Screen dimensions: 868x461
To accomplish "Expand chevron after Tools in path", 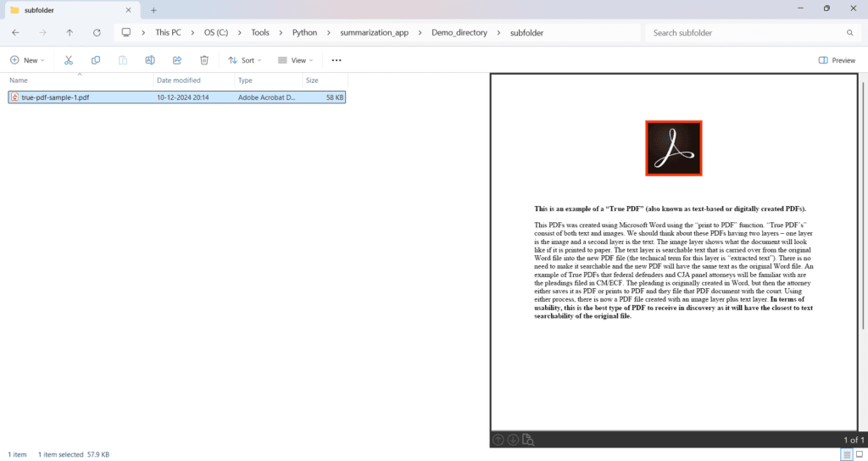I will pos(281,33).
